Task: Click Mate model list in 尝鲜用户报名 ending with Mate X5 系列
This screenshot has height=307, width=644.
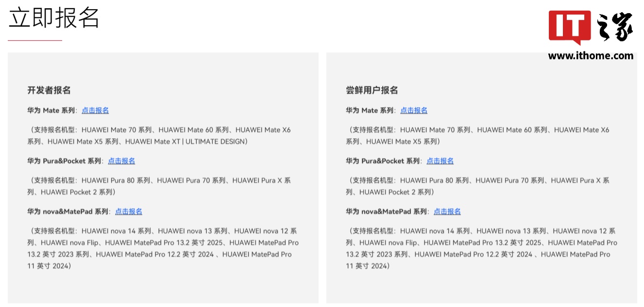Action: 478,136
